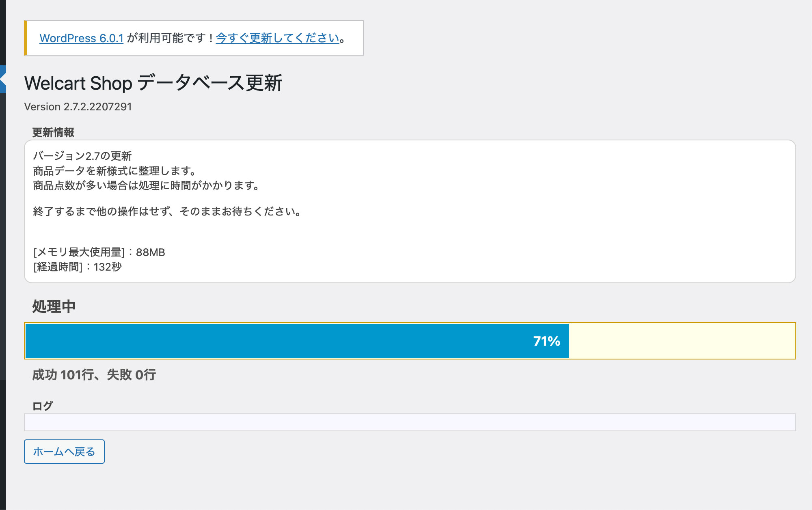Click the 処理中 status heading

(54, 306)
